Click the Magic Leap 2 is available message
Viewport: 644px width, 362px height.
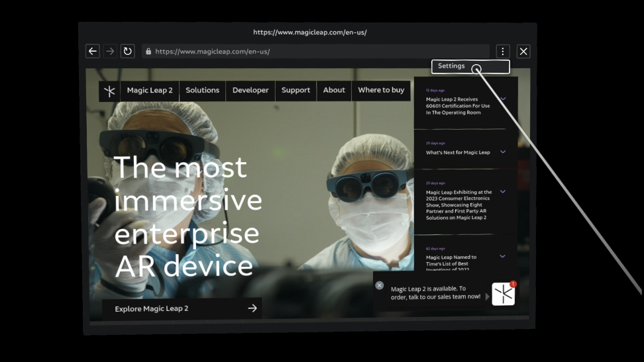(435, 293)
